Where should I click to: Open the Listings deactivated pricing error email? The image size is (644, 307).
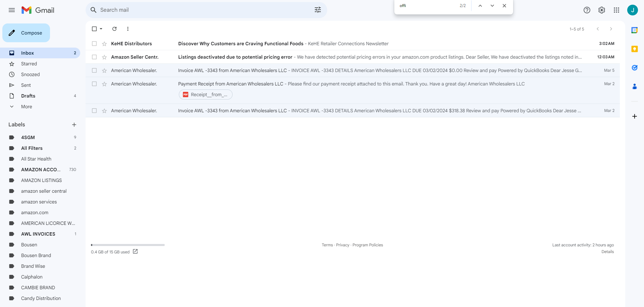pos(353,57)
